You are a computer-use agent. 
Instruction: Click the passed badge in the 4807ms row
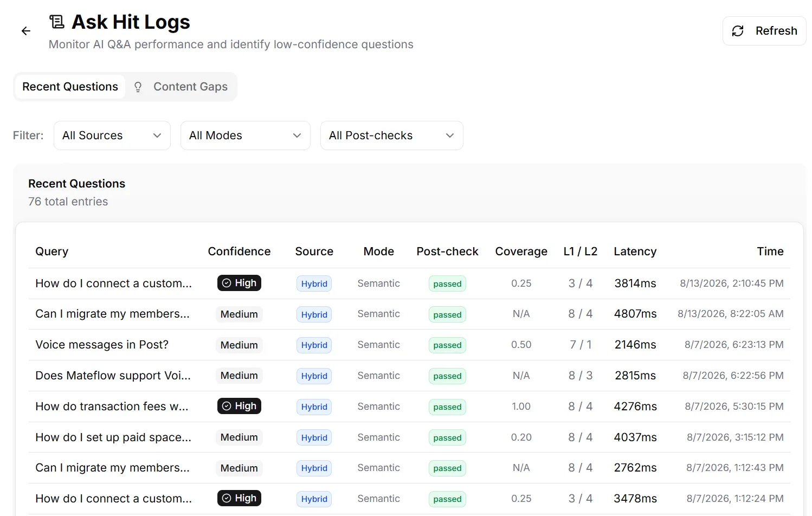click(x=447, y=315)
